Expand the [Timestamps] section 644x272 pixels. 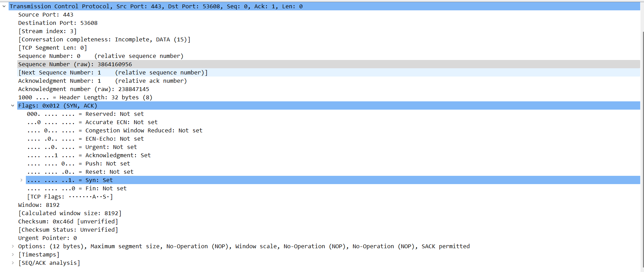click(x=13, y=254)
